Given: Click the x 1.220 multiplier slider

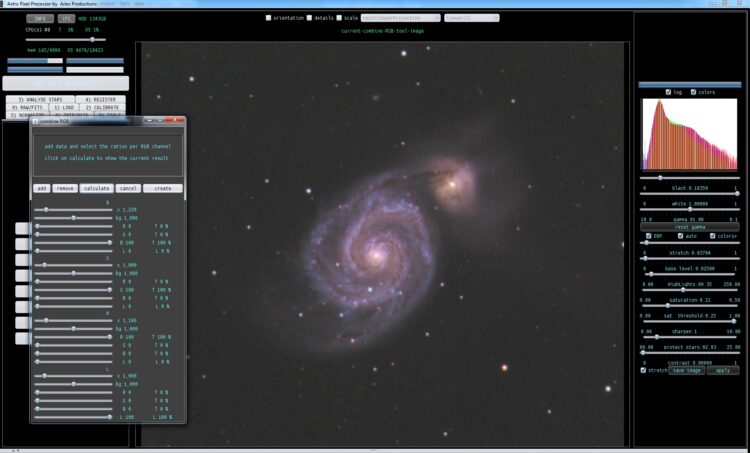Looking at the screenshot, I should click(x=73, y=210).
